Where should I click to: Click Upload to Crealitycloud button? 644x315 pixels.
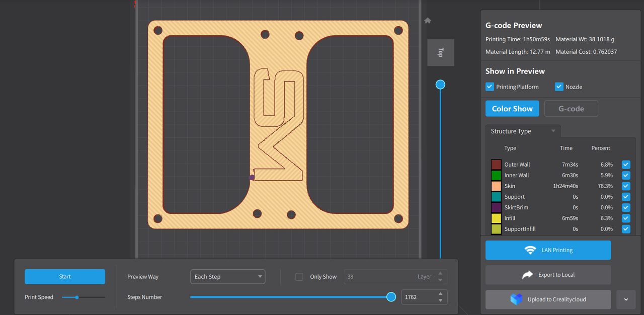(x=548, y=299)
